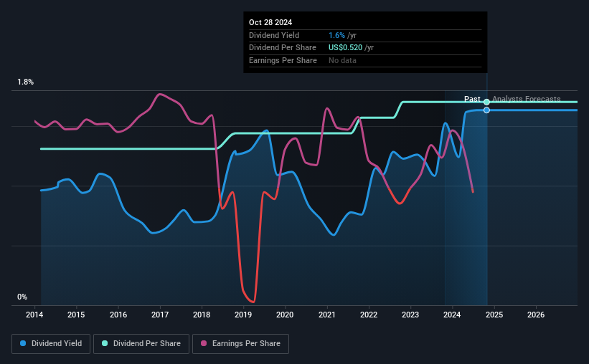The image size is (589, 364).
Task: Click the Dividend Yield tooltip row label
Action: tap(274, 35)
